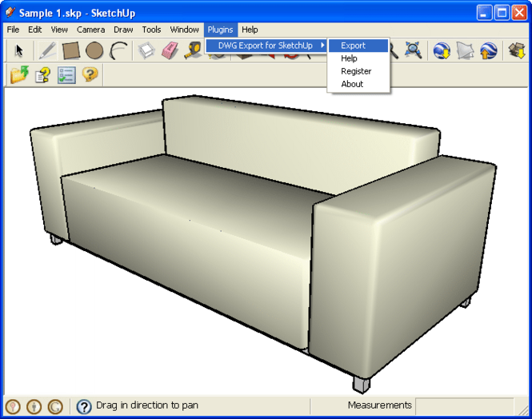This screenshot has width=532, height=419.
Task: Select the Circle tool
Action: click(94, 51)
